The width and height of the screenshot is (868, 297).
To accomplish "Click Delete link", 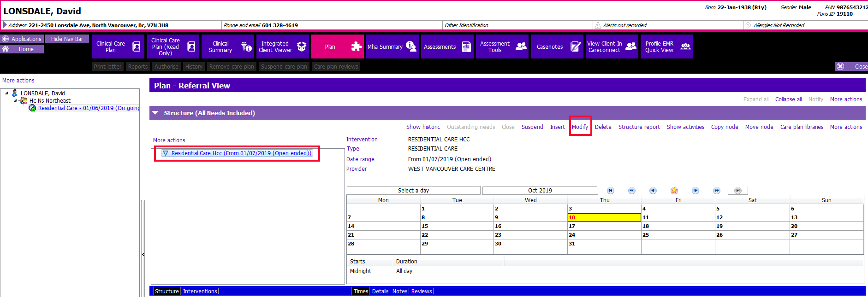I will tap(603, 127).
